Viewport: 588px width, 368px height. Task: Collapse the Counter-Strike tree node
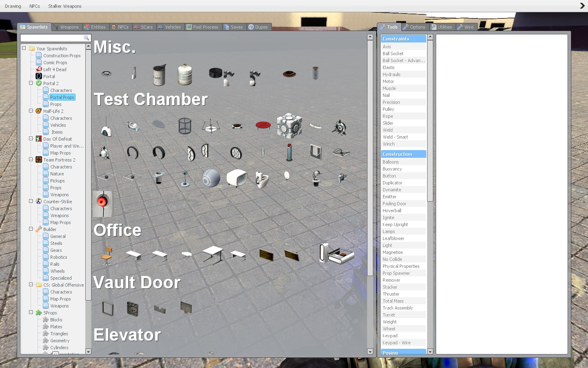[x=31, y=201]
